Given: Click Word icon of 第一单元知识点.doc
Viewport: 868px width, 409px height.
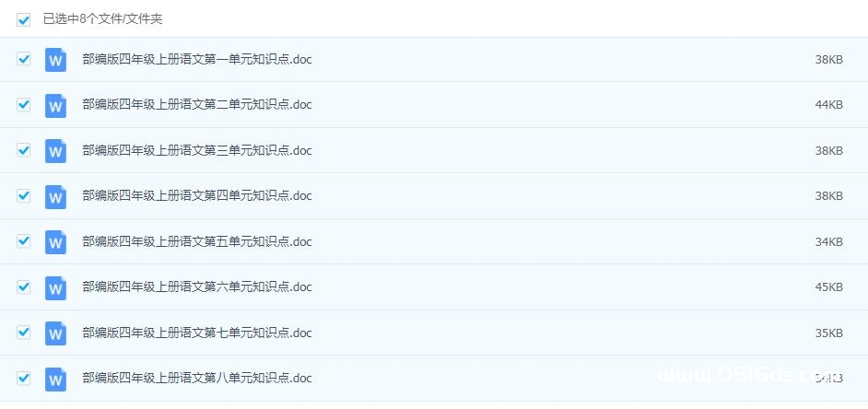Looking at the screenshot, I should coord(55,60).
